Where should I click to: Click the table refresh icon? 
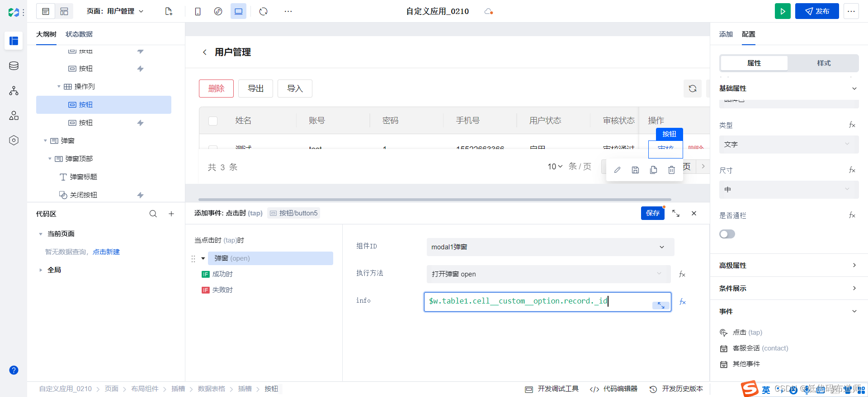pos(693,89)
